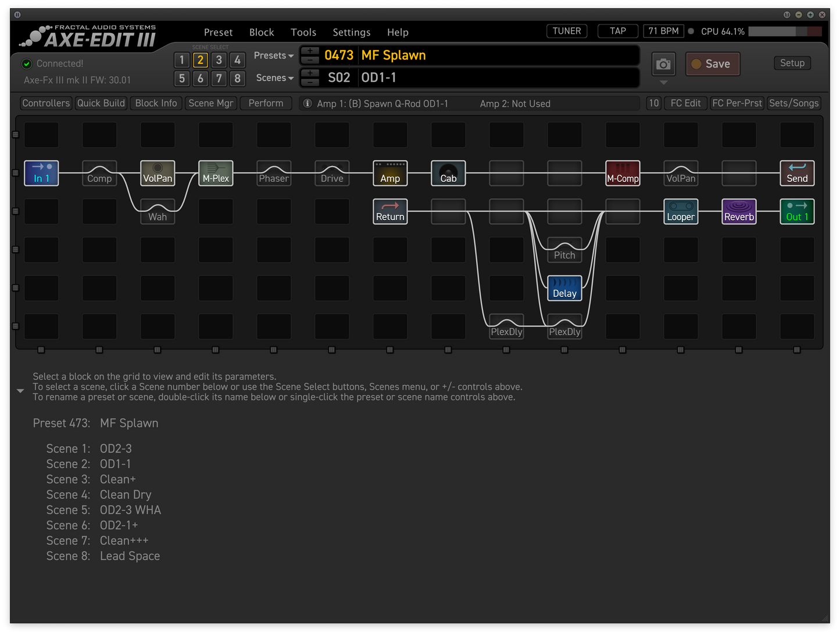Open the TUNER
The height and width of the screenshot is (635, 840).
click(x=566, y=31)
